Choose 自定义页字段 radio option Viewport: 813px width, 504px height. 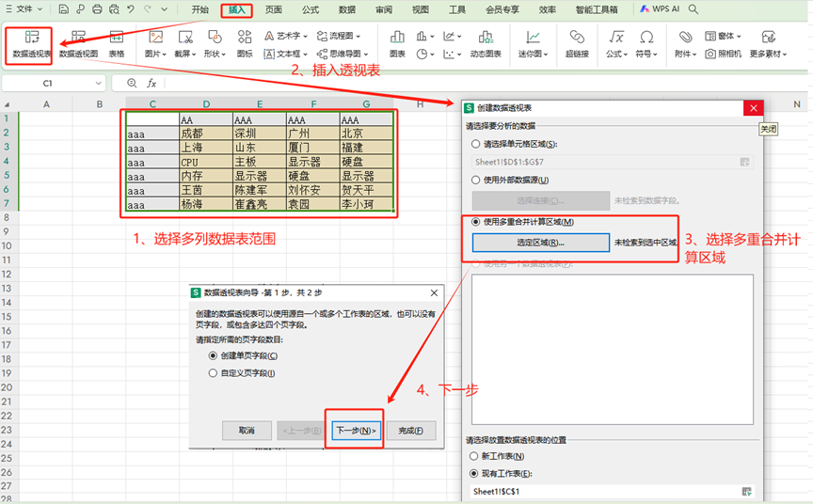[213, 373]
